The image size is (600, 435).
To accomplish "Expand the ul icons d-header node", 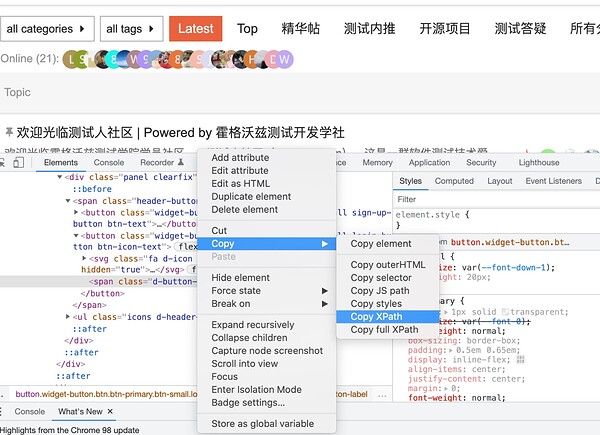I will pos(68,317).
